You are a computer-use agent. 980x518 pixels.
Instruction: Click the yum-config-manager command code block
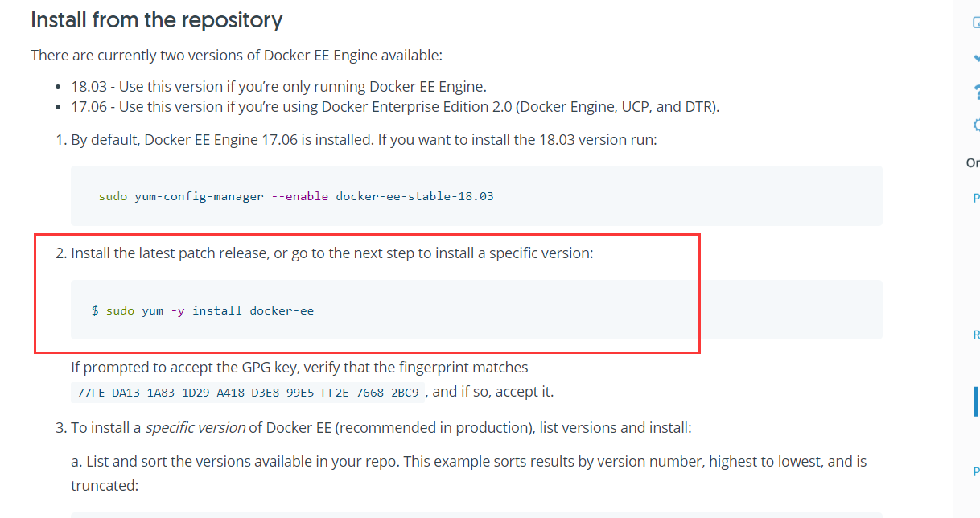(x=476, y=195)
